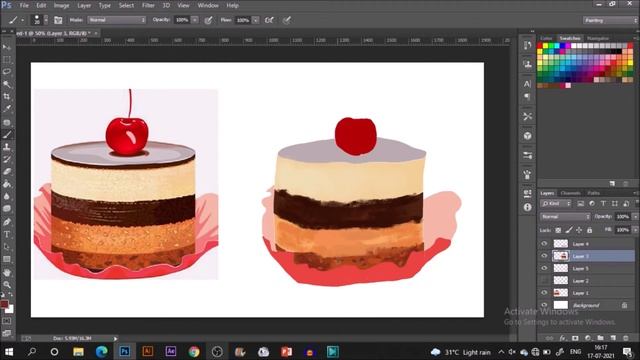The width and height of the screenshot is (640, 360).
Task: Open the Image menu
Action: tap(62, 5)
